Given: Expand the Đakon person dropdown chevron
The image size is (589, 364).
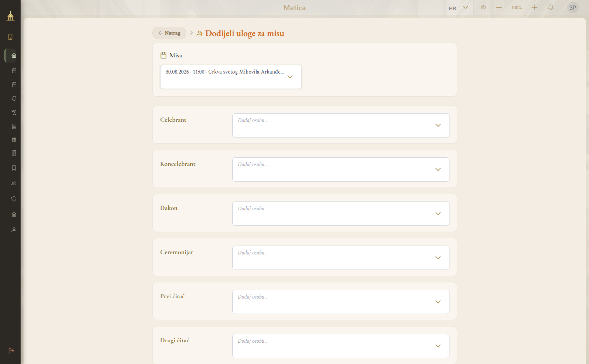Looking at the screenshot, I should coord(438,214).
